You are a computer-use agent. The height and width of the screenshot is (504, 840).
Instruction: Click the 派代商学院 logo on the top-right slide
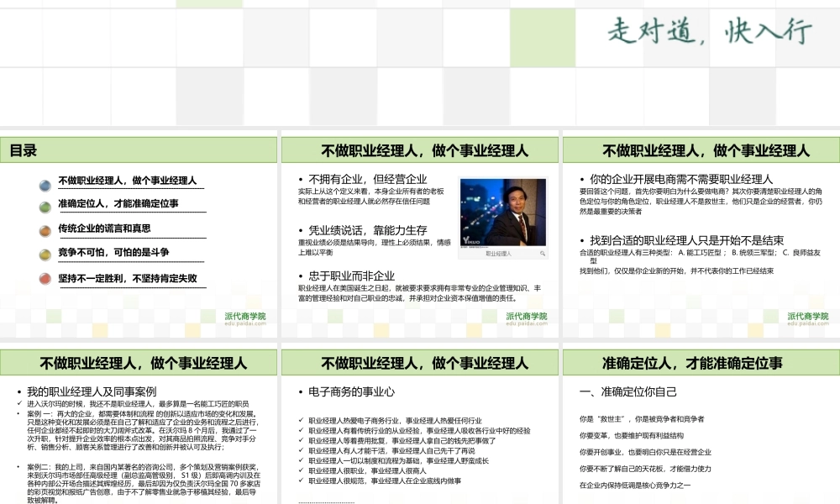[806, 317]
